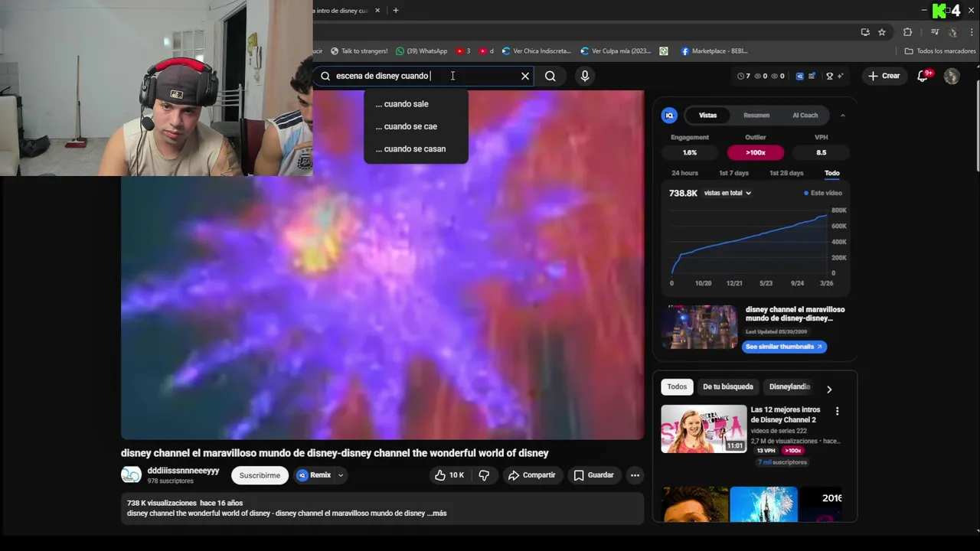Open more actions three-dot menu under video

click(635, 475)
